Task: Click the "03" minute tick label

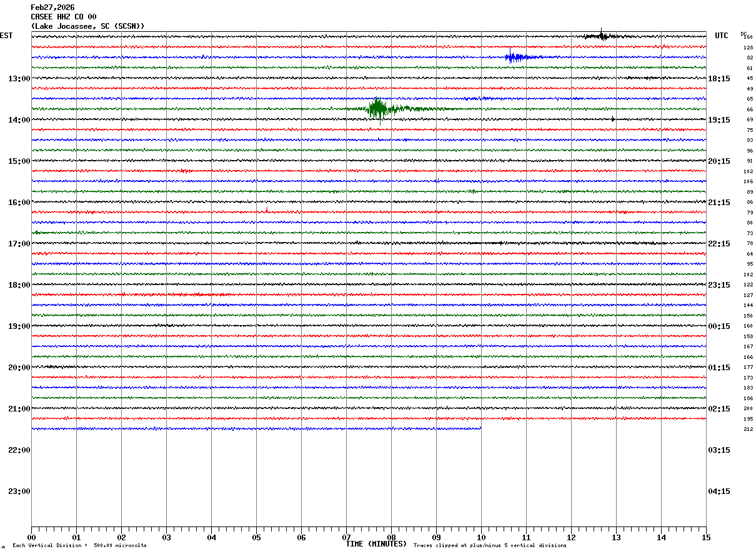Action: point(166,537)
